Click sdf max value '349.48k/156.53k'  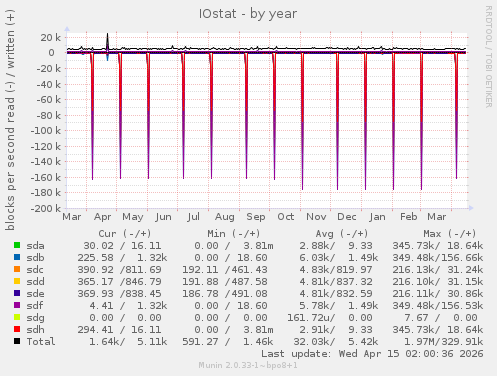point(438,306)
